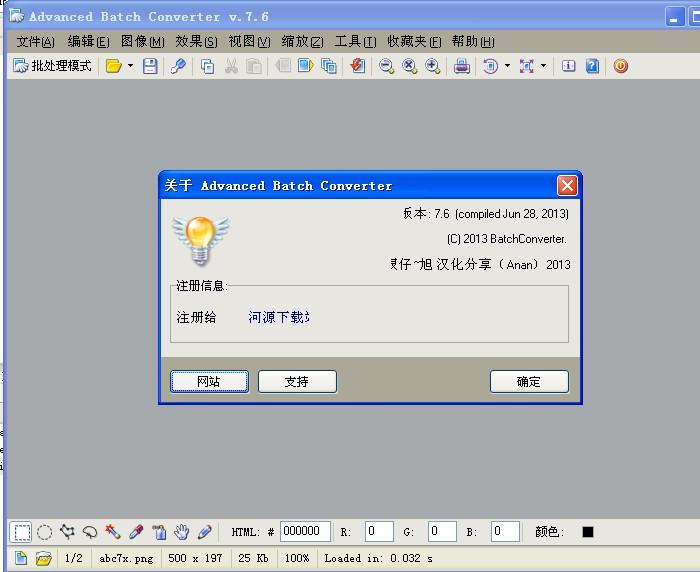Click the zoom reset magnifier icon

coord(409,66)
